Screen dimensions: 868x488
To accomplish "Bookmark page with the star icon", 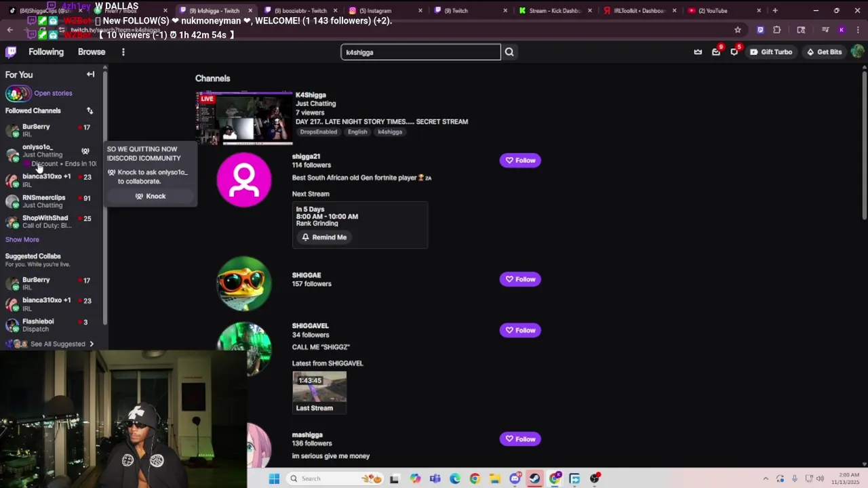I will click(x=738, y=30).
